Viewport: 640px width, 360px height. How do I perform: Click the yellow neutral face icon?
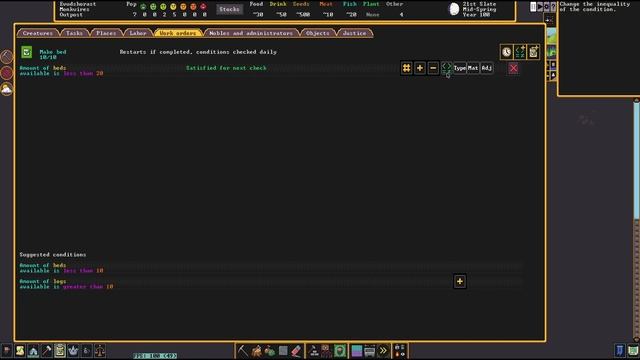(x=173, y=7)
